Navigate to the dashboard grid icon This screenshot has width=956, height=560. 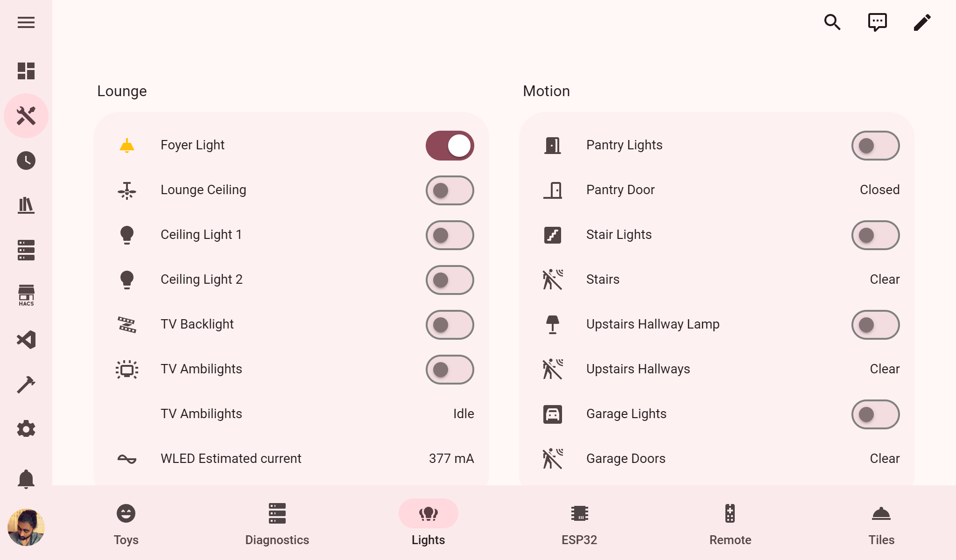coord(27,70)
